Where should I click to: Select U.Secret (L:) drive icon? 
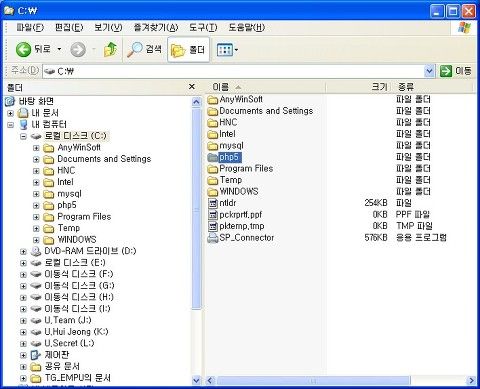pyautogui.click(x=36, y=344)
